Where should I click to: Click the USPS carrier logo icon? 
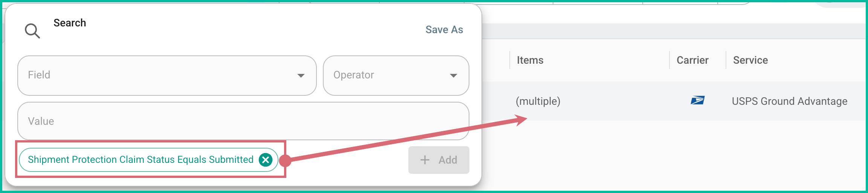697,101
